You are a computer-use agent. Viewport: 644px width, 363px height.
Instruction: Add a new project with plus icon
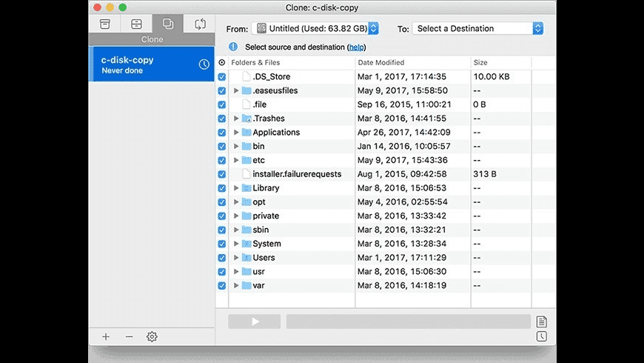coord(106,336)
